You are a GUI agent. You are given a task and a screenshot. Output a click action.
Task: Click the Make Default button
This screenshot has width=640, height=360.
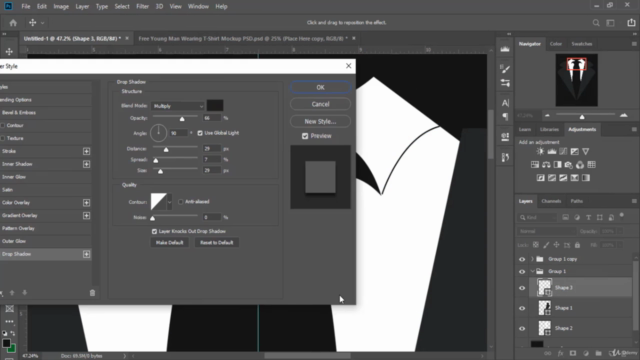[x=169, y=242]
